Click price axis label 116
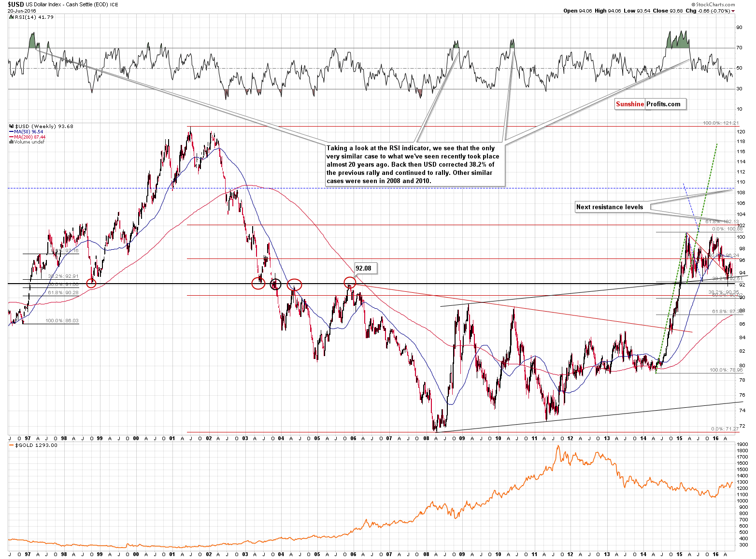The height and width of the screenshot is (559, 756). pos(741,152)
